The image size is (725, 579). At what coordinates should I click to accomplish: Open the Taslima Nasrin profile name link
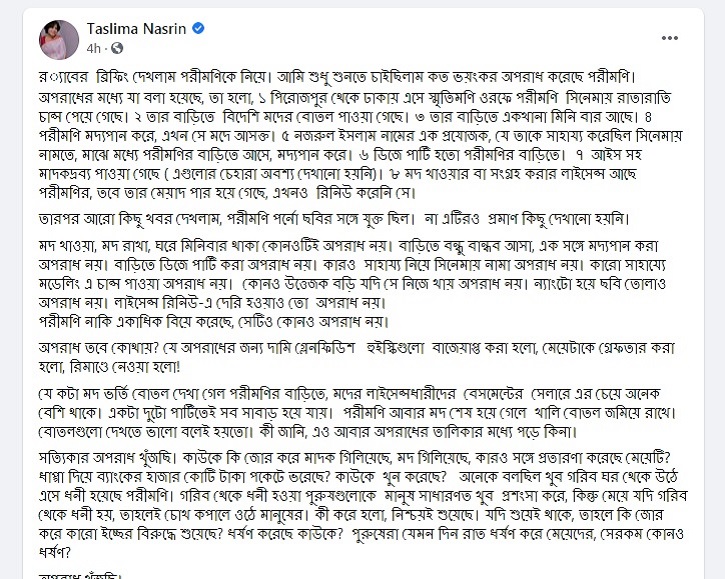click(x=136, y=29)
